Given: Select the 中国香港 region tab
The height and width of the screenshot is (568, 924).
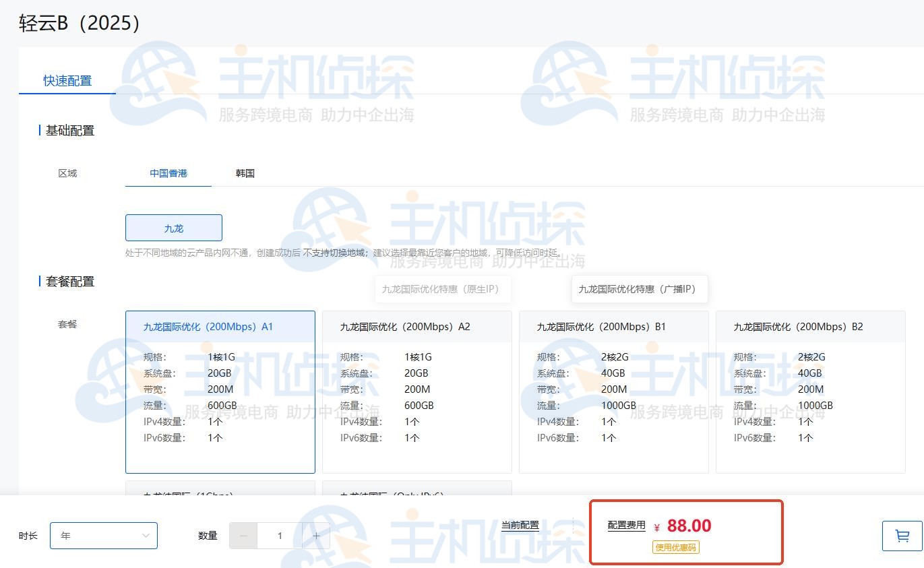Looking at the screenshot, I should [x=167, y=173].
